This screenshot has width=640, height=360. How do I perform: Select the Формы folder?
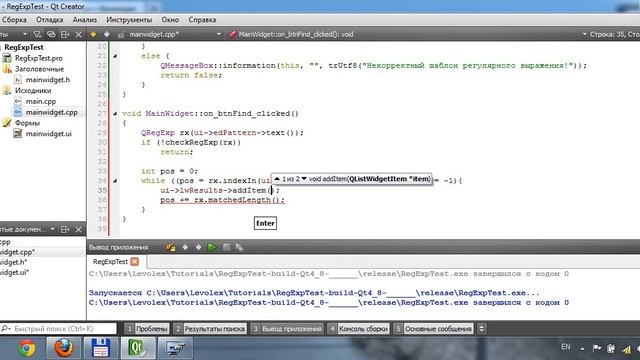27,123
